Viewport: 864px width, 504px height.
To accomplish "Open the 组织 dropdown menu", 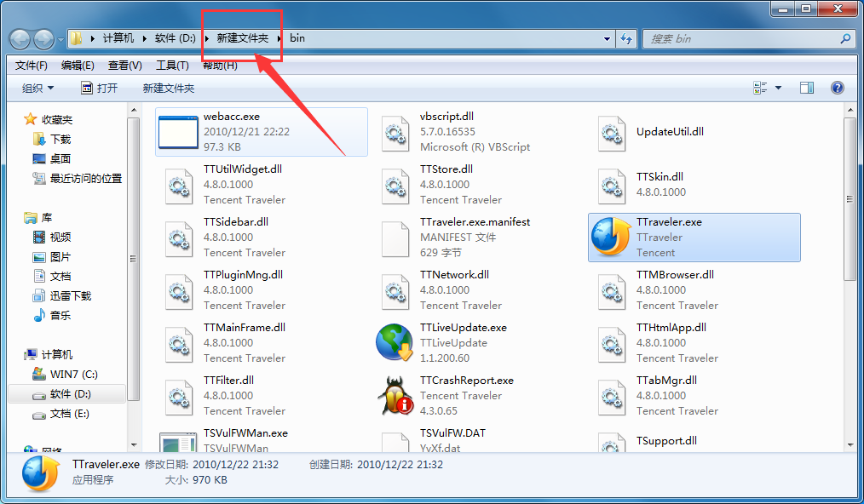I will [38, 89].
